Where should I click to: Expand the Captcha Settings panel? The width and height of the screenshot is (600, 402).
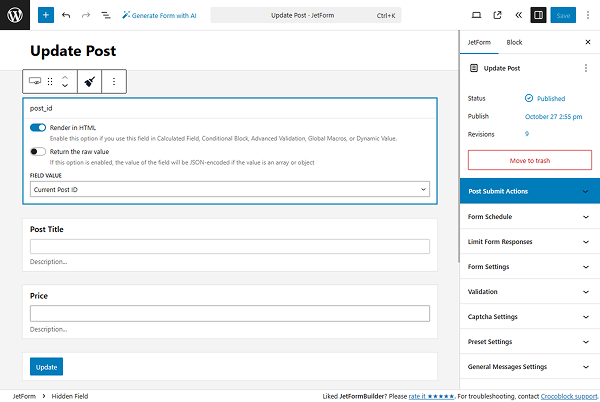point(530,317)
